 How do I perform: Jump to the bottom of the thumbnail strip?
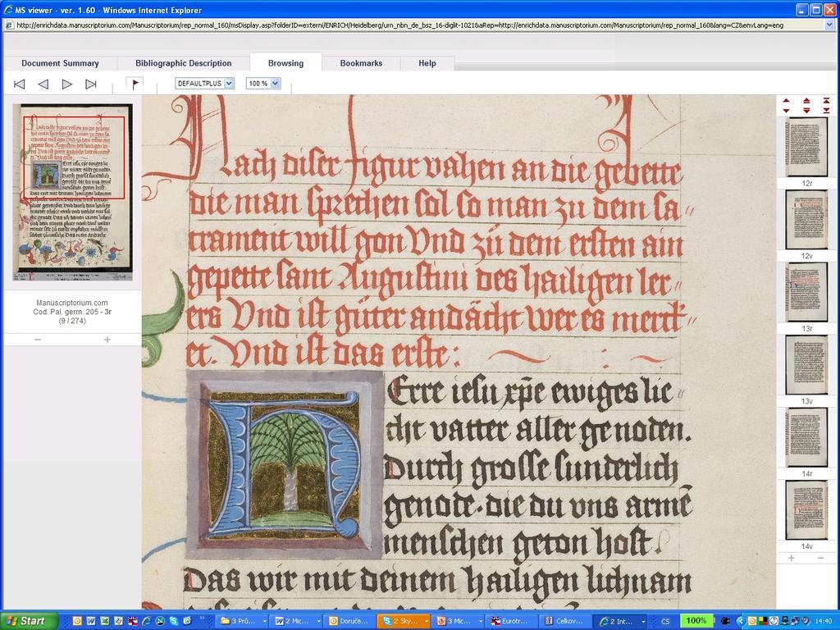coord(827,111)
